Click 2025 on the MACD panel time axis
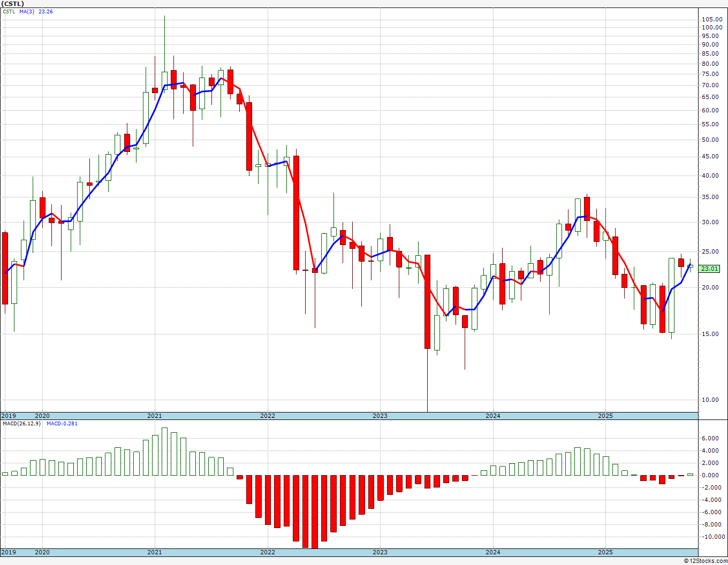The height and width of the screenshot is (565, 728). [x=605, y=552]
